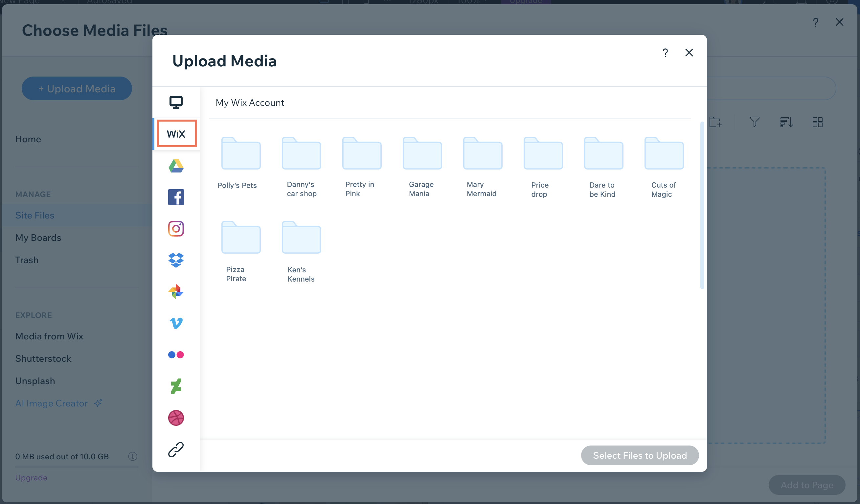Screen dimensions: 860x504
Task: Select Vimeo media source icon
Action: point(176,323)
